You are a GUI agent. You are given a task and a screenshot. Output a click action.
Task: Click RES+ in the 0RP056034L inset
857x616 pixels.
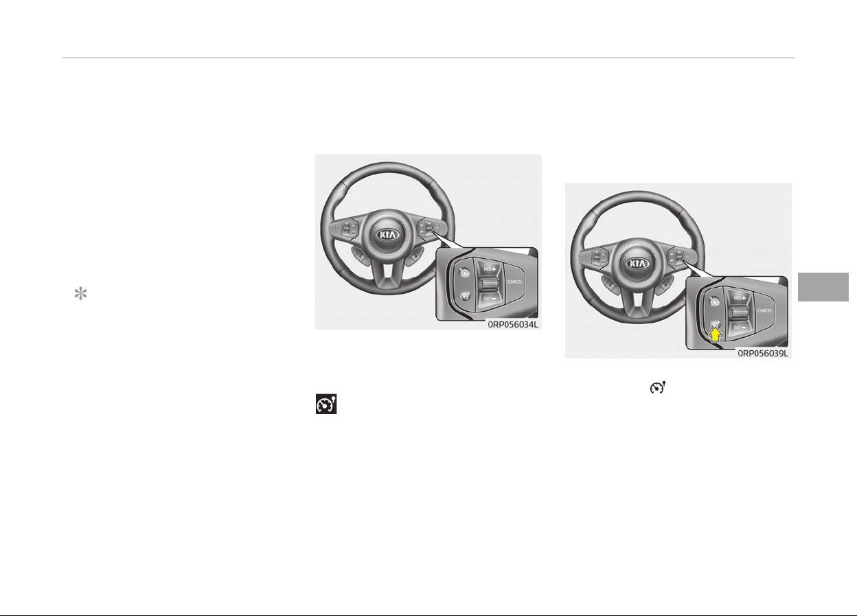[x=489, y=269]
